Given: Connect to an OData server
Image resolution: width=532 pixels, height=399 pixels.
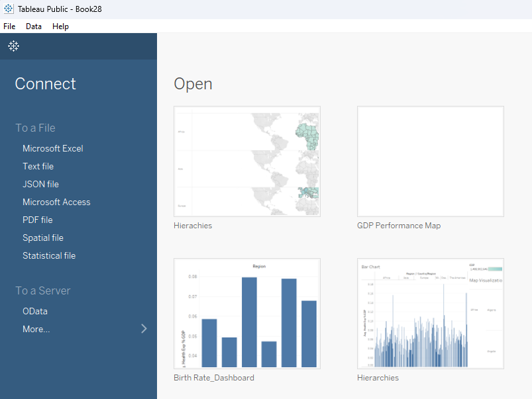Looking at the screenshot, I should tap(36, 311).
